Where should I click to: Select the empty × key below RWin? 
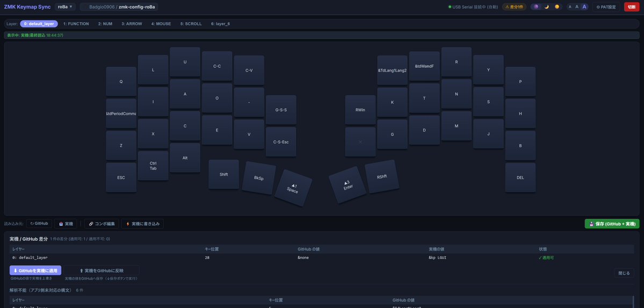point(360,142)
